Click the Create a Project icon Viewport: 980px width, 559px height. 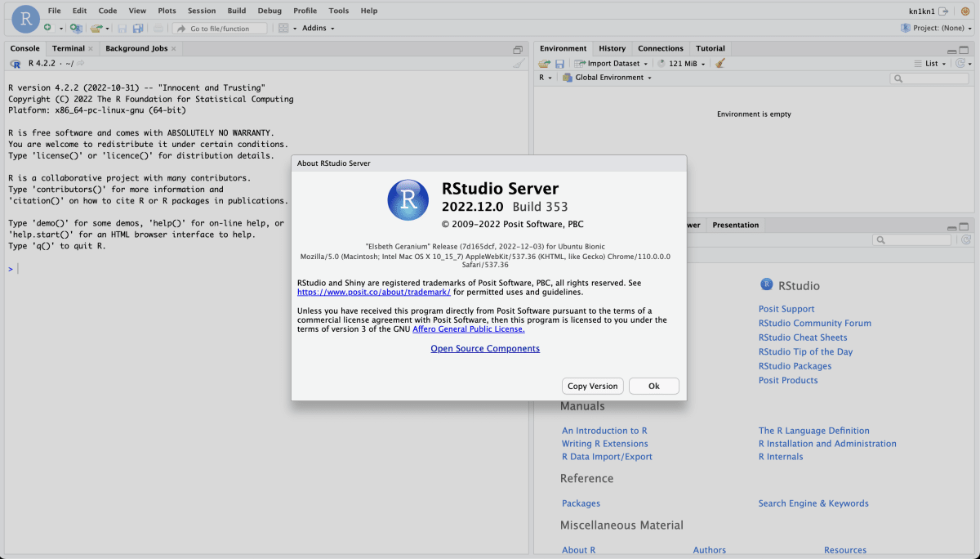click(76, 28)
